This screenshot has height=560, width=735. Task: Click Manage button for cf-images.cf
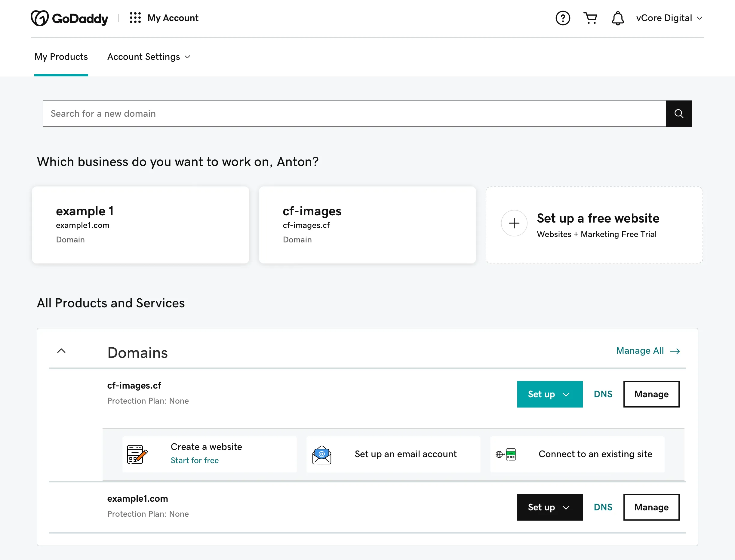click(x=651, y=394)
